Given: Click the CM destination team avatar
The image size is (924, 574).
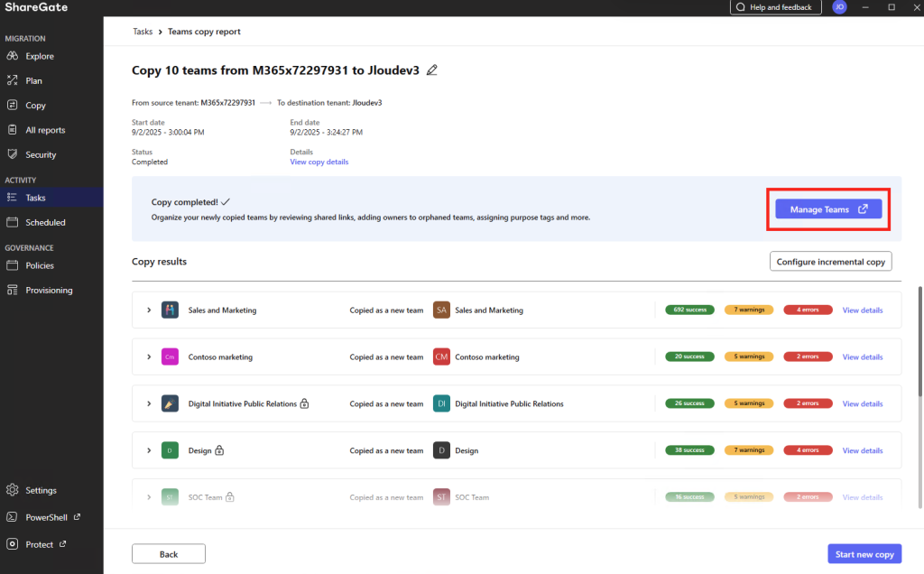Looking at the screenshot, I should pos(441,356).
